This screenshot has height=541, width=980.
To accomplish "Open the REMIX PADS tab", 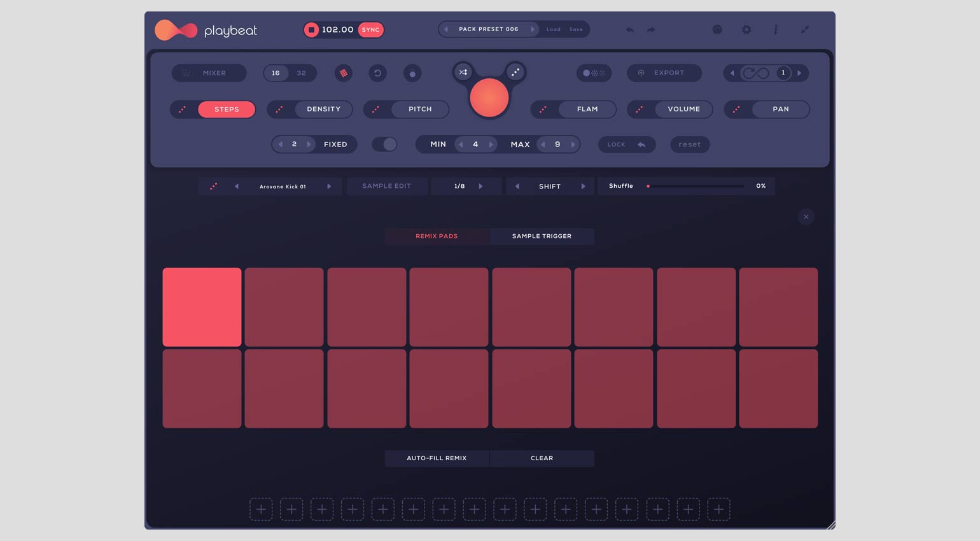I will [x=437, y=236].
